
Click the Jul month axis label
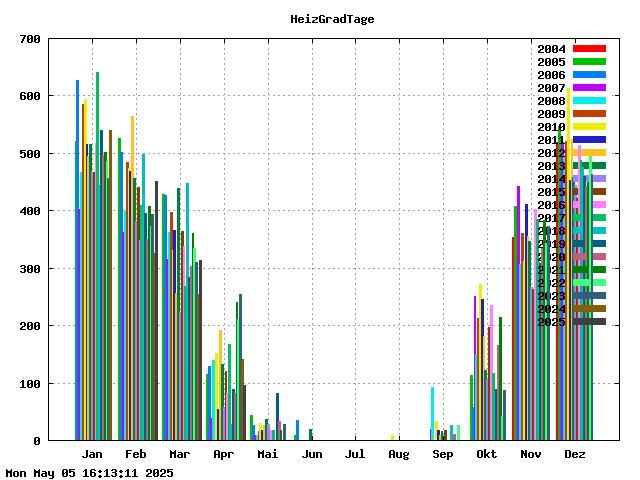pos(355,454)
